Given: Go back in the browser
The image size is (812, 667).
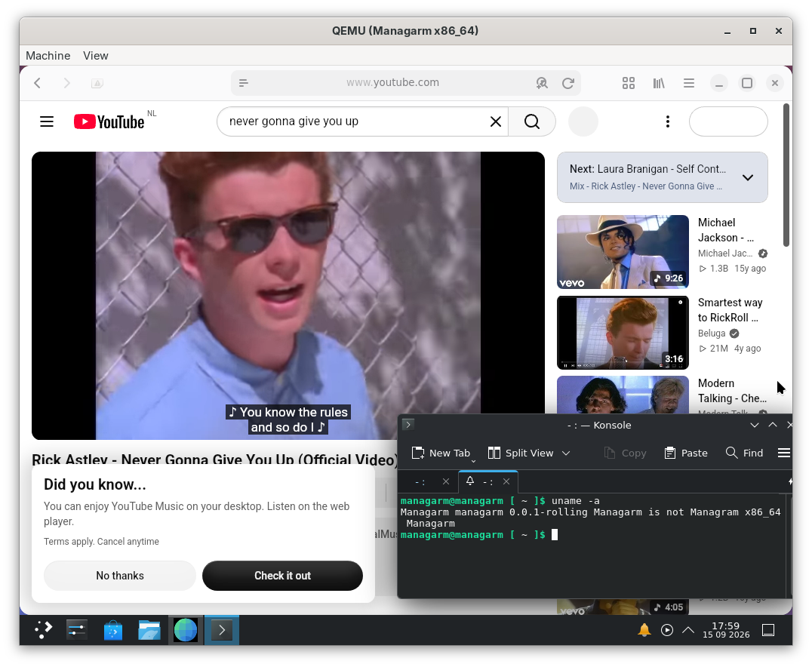Looking at the screenshot, I should [37, 83].
